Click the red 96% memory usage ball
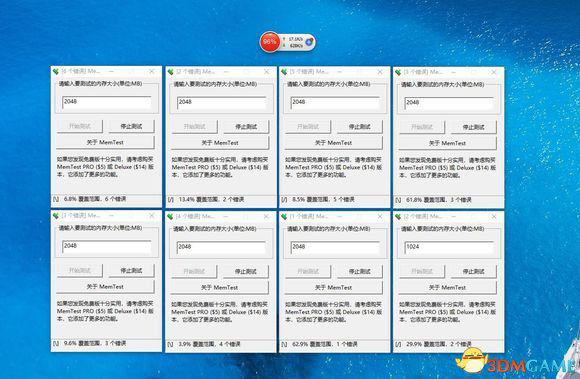This screenshot has width=580, height=379. (x=270, y=42)
